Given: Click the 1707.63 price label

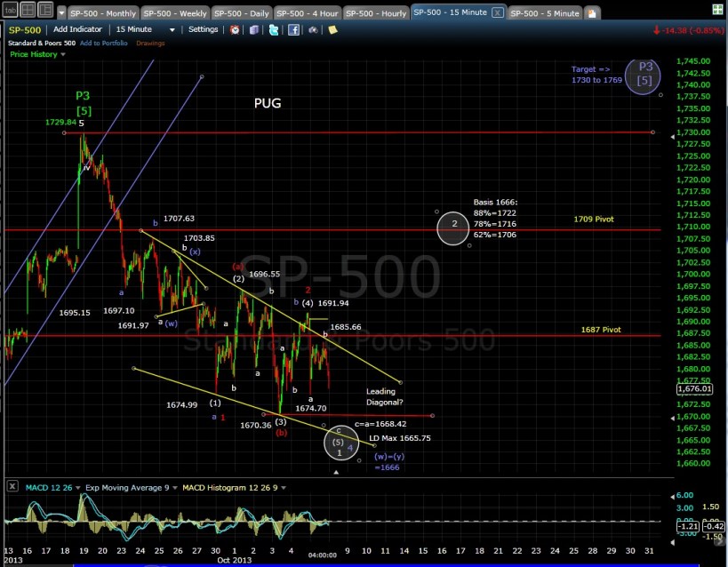Looking at the screenshot, I should (179, 219).
